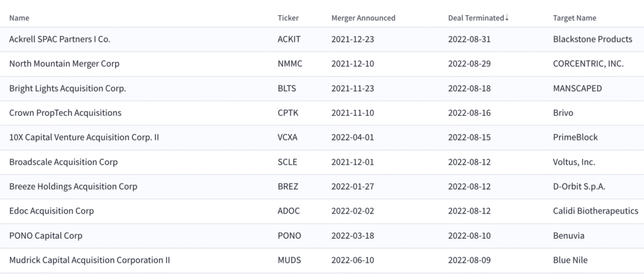This screenshot has width=644, height=274.
Task: Sort by Ticker column header
Action: [x=288, y=18]
